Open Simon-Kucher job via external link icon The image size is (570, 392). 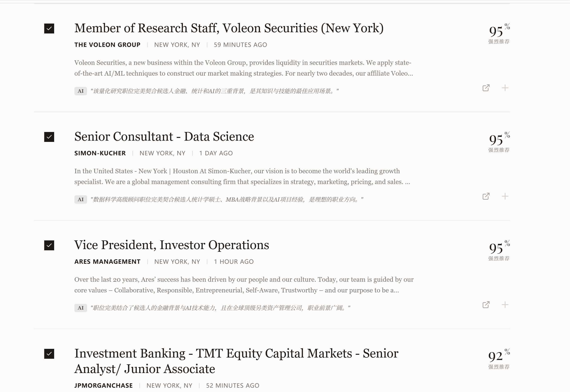coord(486,196)
